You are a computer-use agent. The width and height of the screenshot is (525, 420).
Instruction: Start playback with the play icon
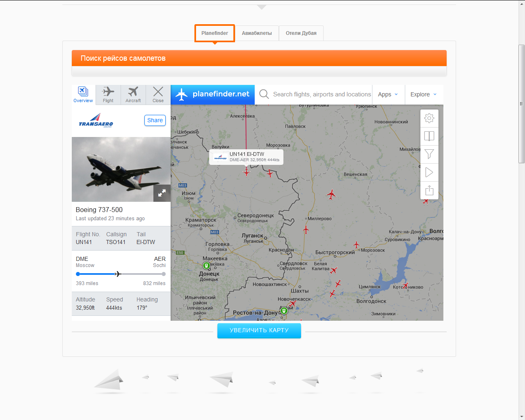(429, 172)
